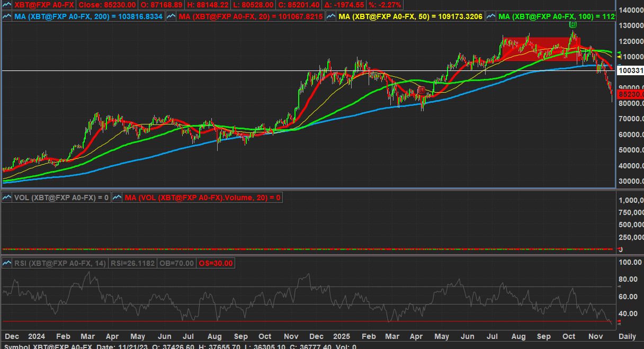Screen dimensions: 644x349
Task: Click the 100331 horizontal line price tag
Action: click(x=630, y=70)
